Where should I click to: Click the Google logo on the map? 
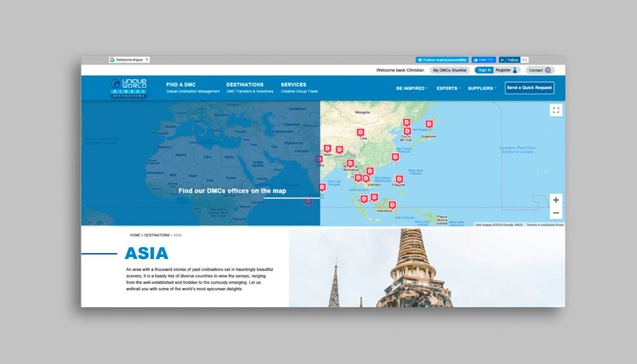click(x=93, y=222)
